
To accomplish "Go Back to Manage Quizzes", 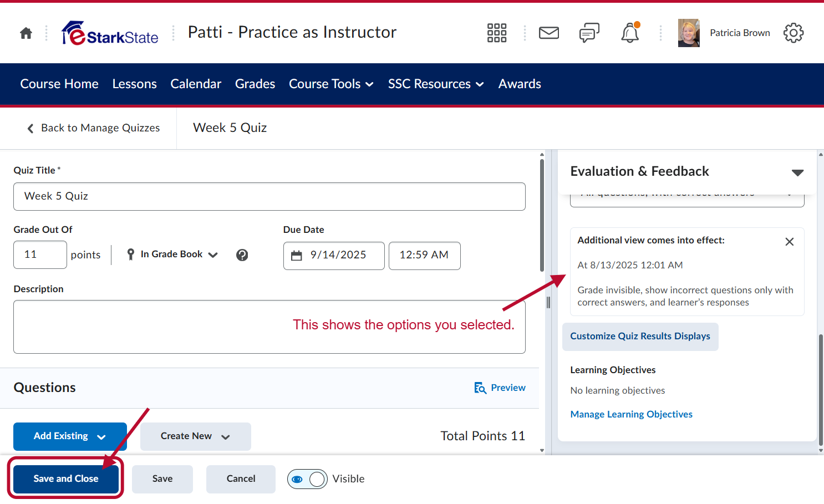I will [x=94, y=128].
